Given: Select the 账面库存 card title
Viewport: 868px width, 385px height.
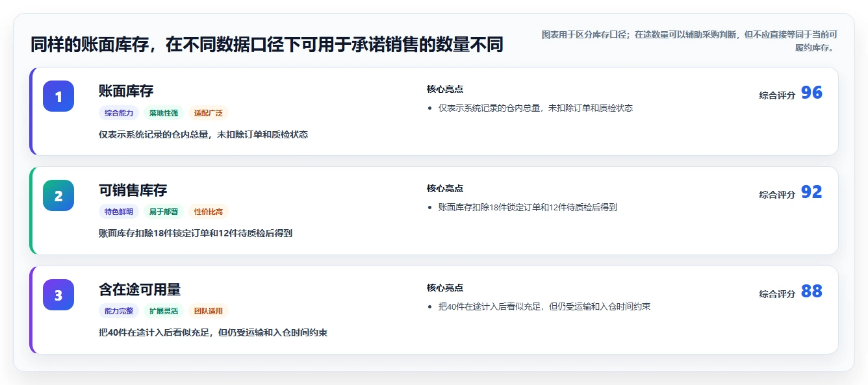Looking at the screenshot, I should (126, 90).
